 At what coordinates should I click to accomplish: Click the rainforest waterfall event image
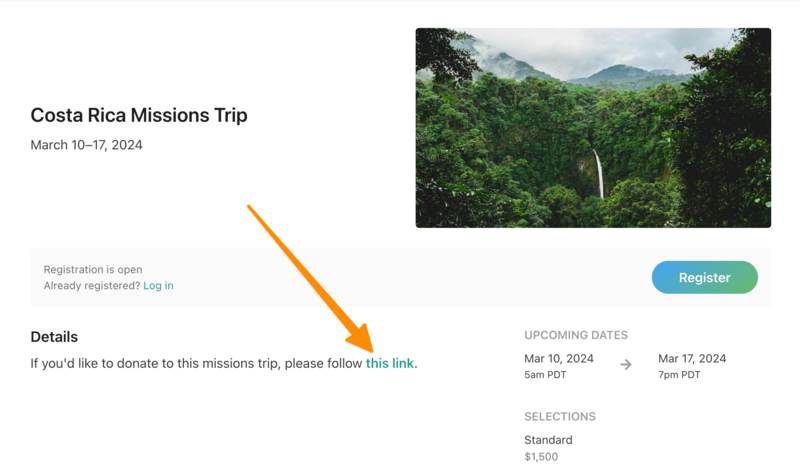(593, 128)
